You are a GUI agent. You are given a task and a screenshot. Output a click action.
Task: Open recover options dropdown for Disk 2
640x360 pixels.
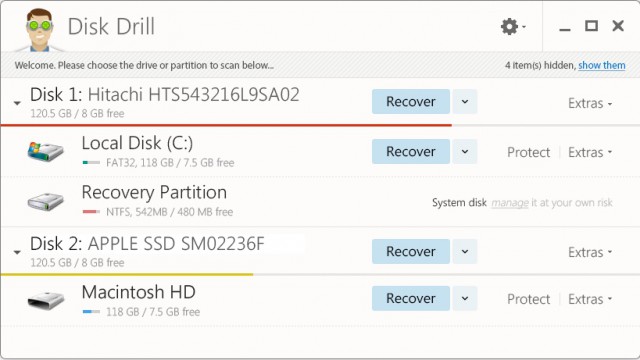[465, 251]
